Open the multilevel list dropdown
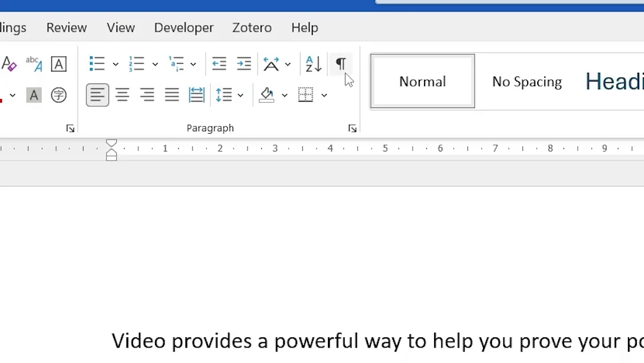Screen dimensions: 644x363 (x=193, y=64)
